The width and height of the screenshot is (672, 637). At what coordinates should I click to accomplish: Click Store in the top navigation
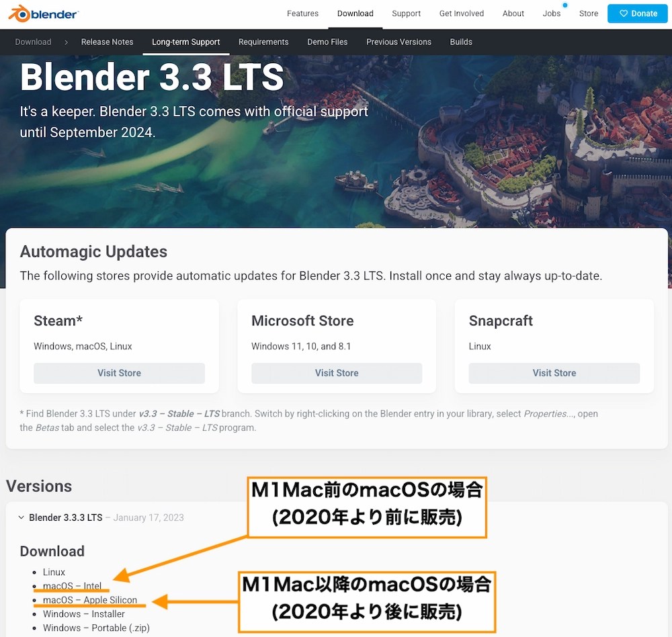(588, 13)
